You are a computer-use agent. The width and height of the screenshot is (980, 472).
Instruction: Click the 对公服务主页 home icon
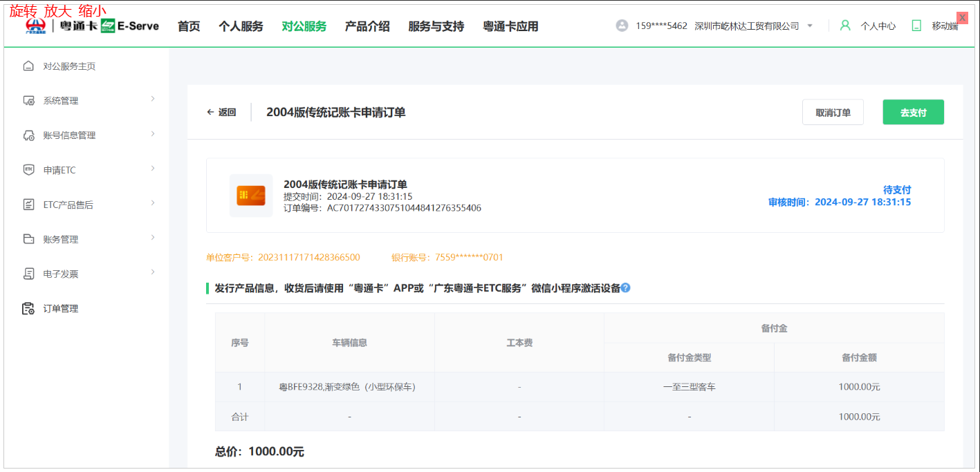pos(28,66)
